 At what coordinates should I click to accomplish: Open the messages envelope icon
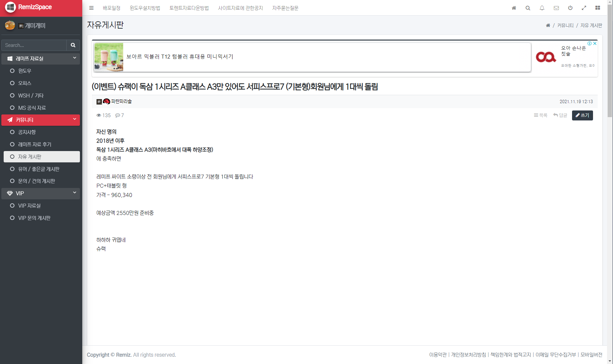point(556,8)
